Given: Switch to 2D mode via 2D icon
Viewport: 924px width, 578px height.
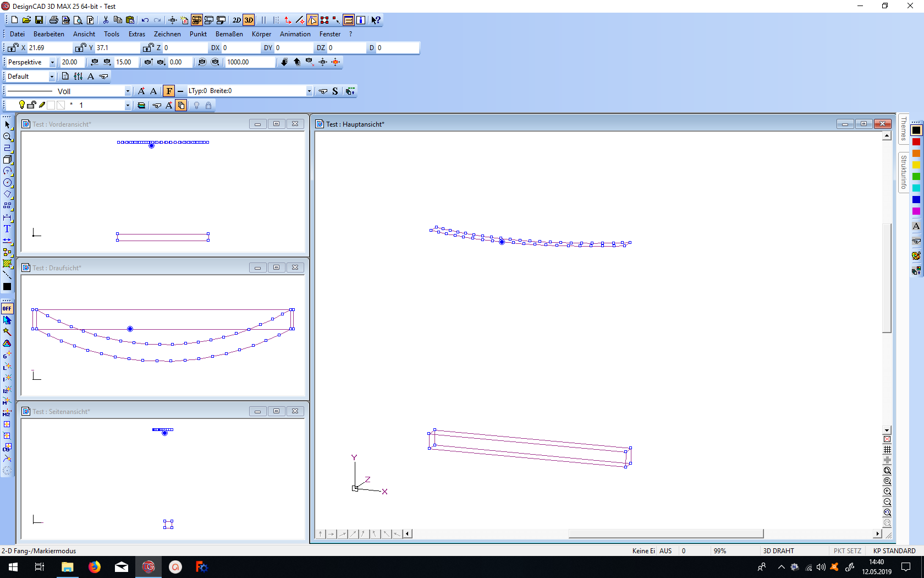Looking at the screenshot, I should pos(235,20).
